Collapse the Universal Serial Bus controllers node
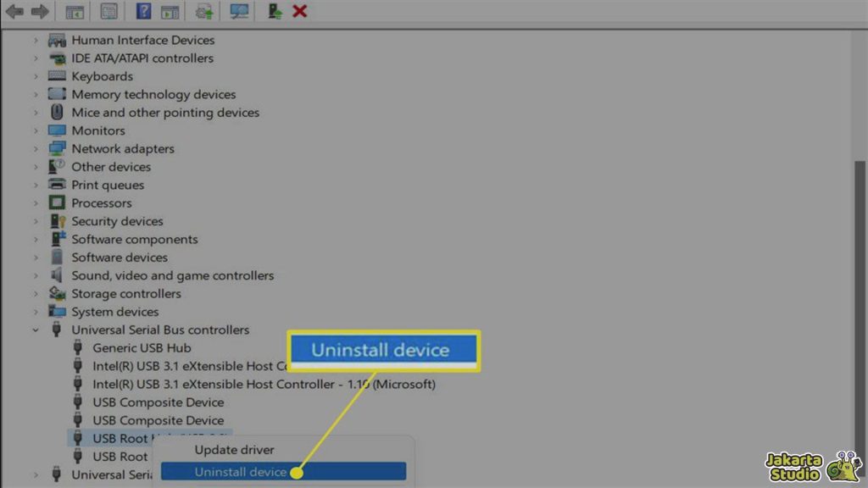868x488 pixels. (x=36, y=330)
